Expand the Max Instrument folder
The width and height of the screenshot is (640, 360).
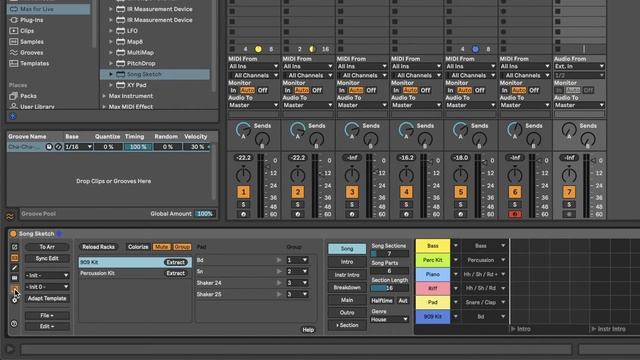pos(104,96)
